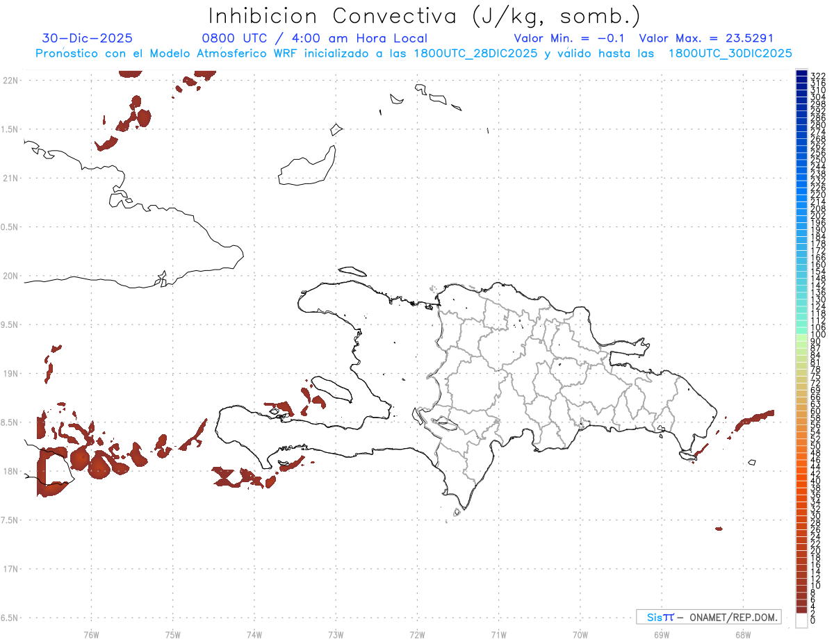The width and height of the screenshot is (834, 644).
Task: Click the '0800 UTC / 4:00 am Hora Local' text
Action: click(314, 38)
